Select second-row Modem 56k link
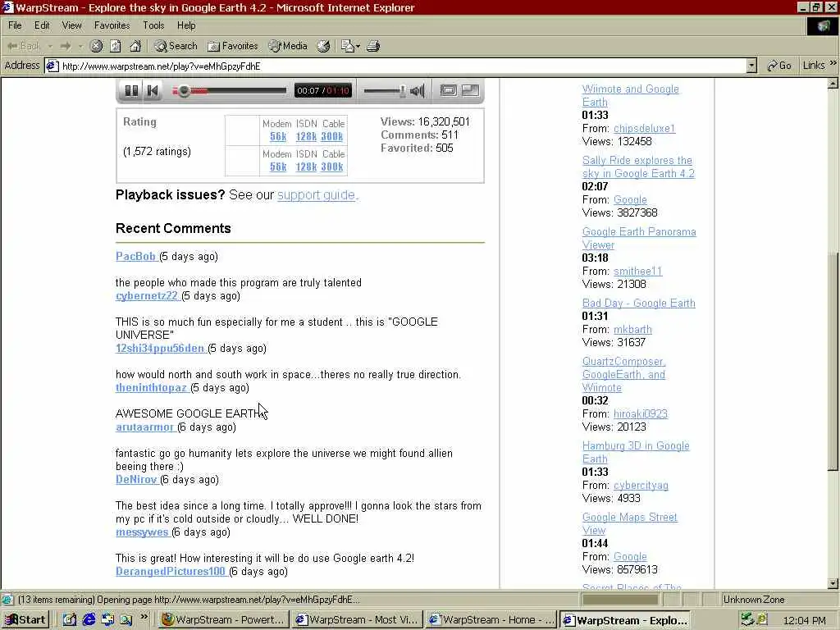This screenshot has width=840, height=630. [278, 167]
